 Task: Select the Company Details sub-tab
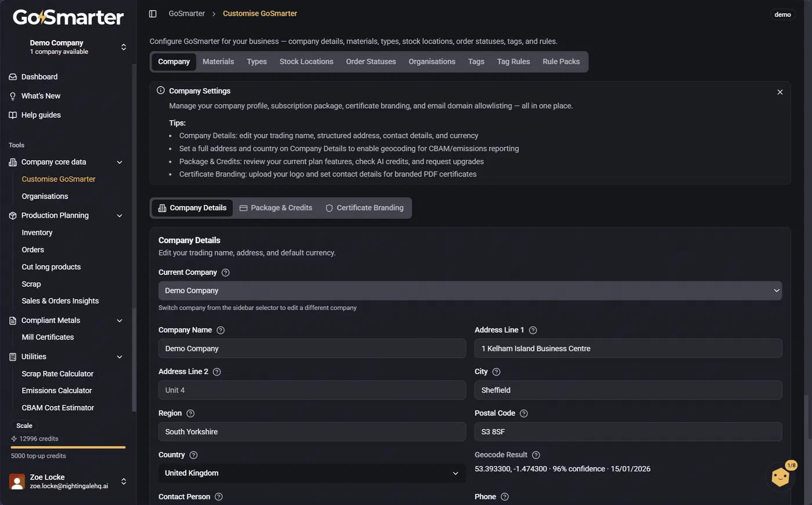[193, 208]
